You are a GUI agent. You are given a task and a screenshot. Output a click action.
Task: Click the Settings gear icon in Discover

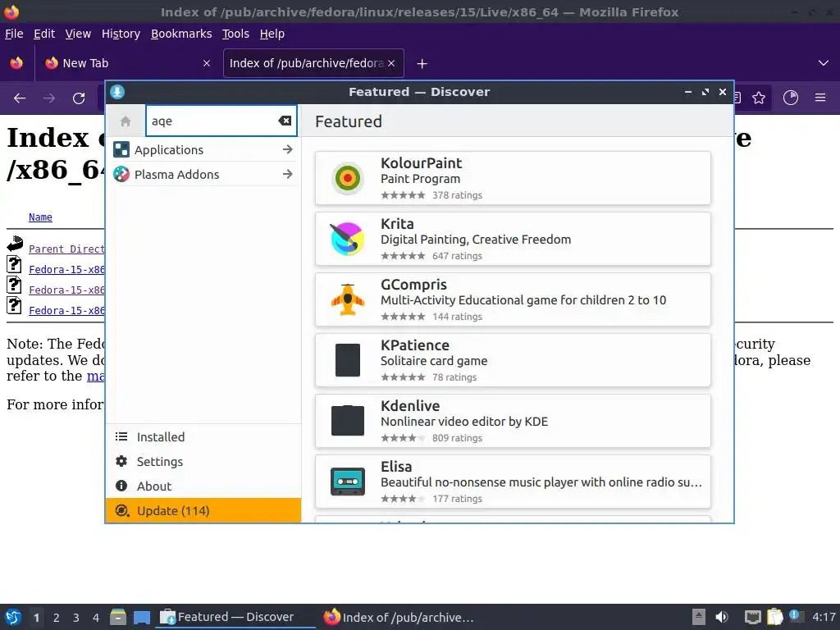[x=121, y=461]
